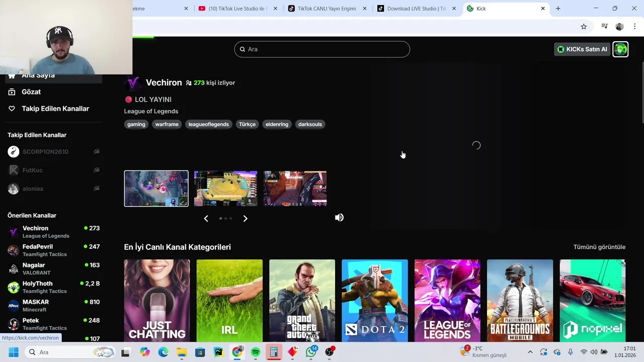Toggle notification bell for aloniaa
Viewport: 644px width, 362px height.
pos(96,189)
